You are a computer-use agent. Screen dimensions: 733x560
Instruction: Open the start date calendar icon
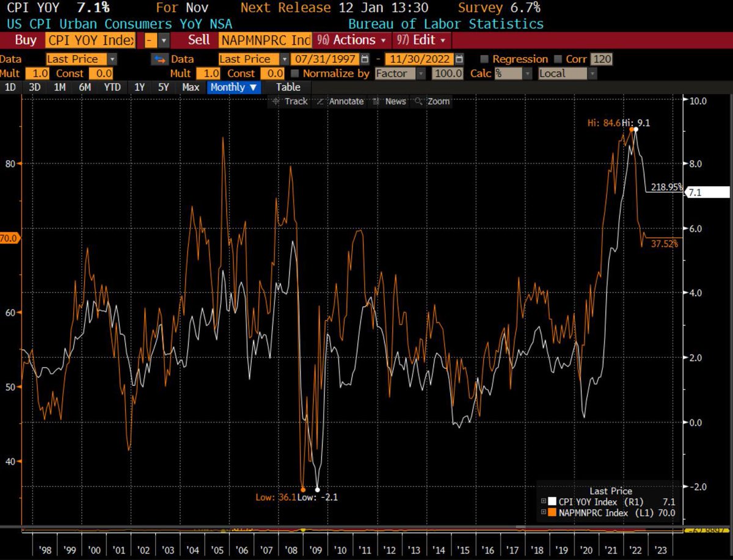click(x=365, y=59)
